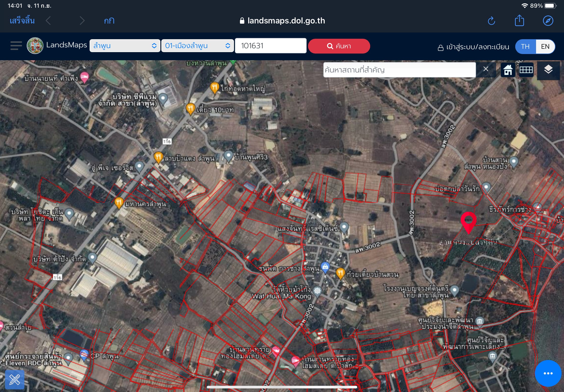Screen dimensions: 564x392
Task: Switch language to EN
Action: tap(545, 46)
